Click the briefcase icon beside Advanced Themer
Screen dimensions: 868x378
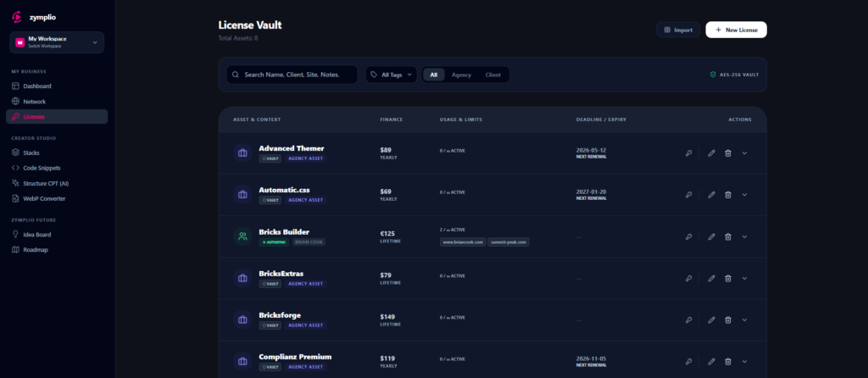click(242, 153)
